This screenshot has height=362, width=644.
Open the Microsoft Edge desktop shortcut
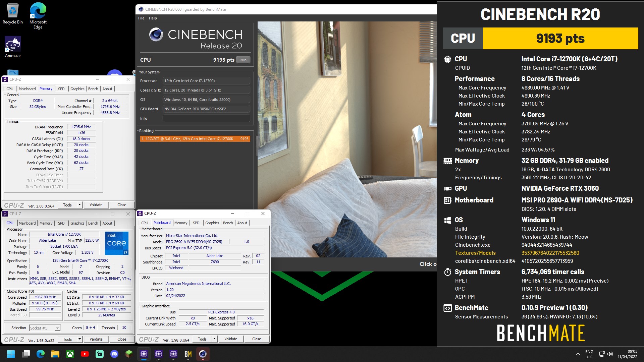point(38,16)
